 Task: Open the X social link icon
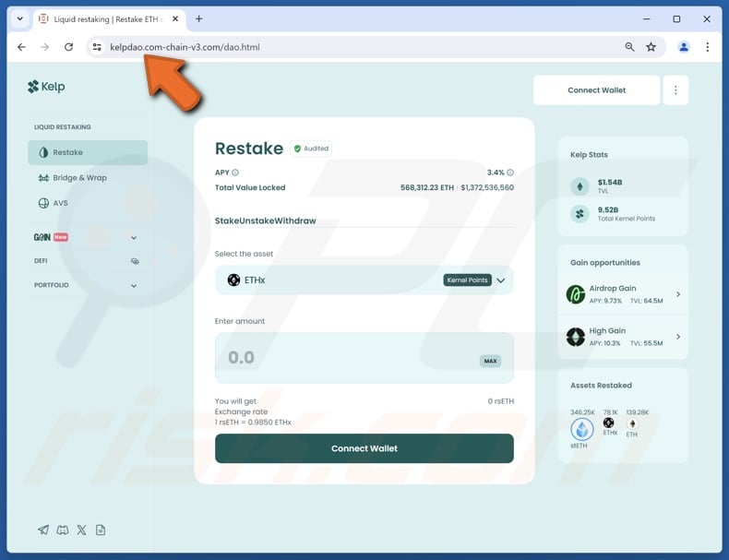[81, 530]
